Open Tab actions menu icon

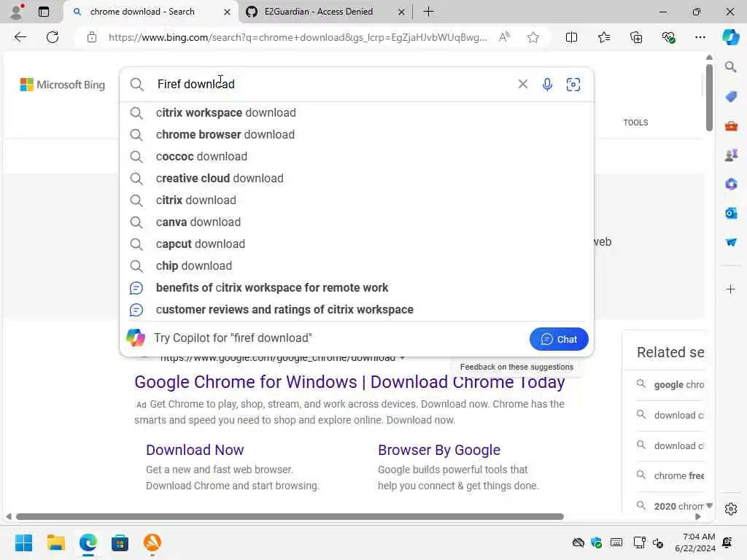44,12
